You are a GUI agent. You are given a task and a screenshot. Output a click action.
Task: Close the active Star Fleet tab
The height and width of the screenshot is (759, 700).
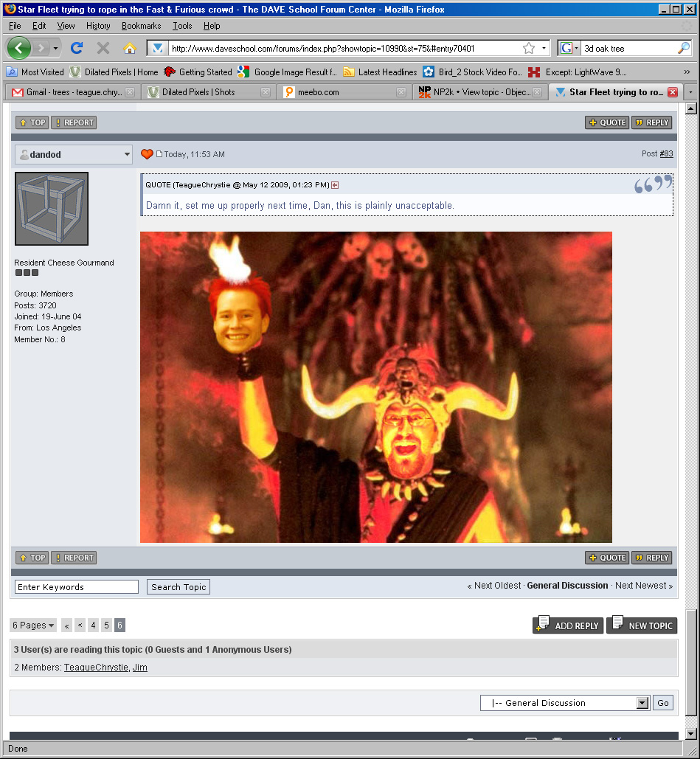(x=673, y=92)
